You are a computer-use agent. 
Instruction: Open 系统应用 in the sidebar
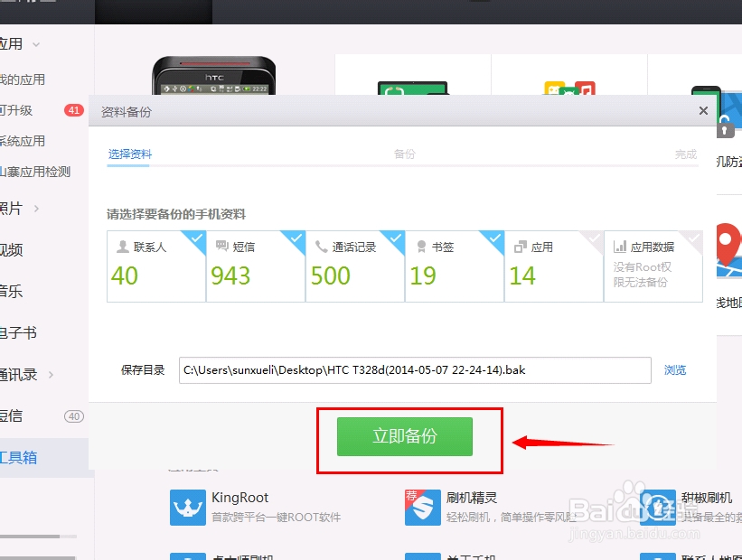pyautogui.click(x=23, y=141)
